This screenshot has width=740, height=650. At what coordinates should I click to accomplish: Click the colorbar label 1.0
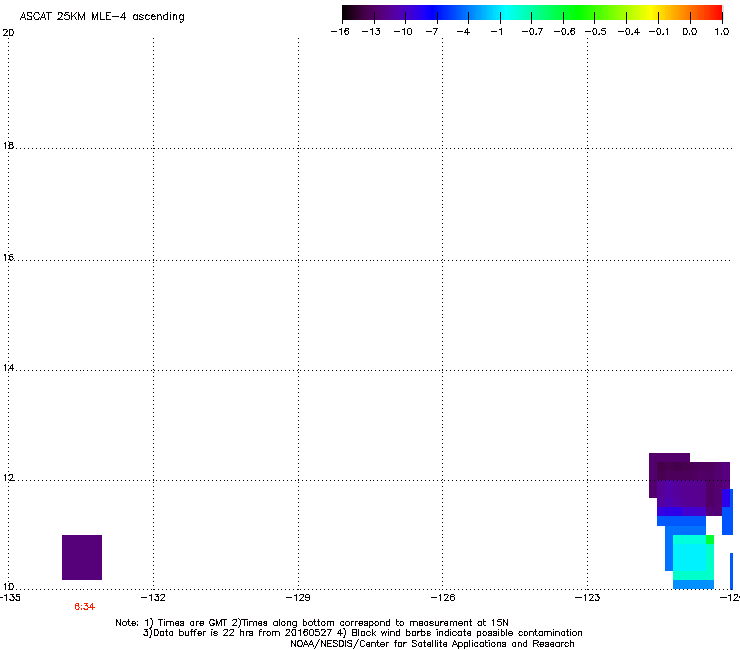click(x=722, y=32)
